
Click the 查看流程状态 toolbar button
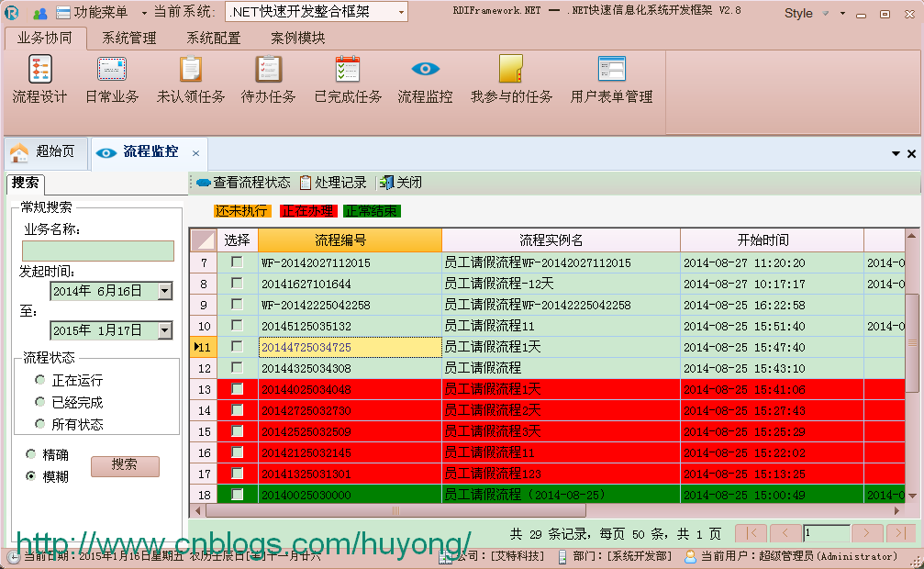(x=243, y=183)
